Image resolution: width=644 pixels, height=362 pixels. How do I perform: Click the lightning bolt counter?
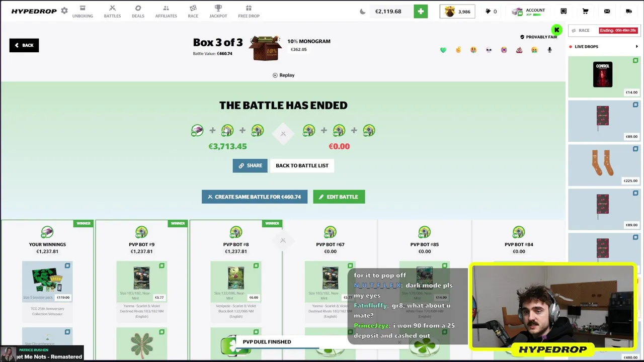click(491, 11)
